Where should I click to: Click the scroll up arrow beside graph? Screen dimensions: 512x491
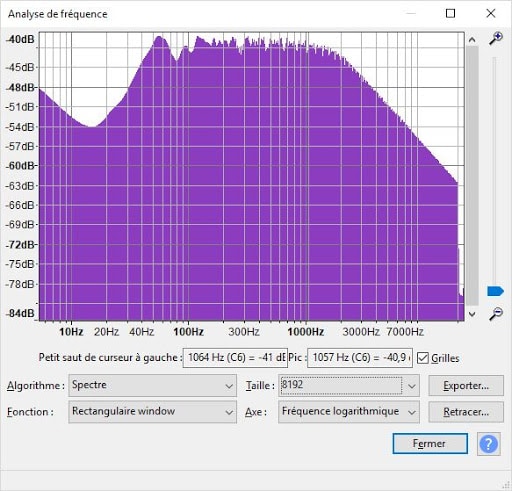click(x=472, y=40)
